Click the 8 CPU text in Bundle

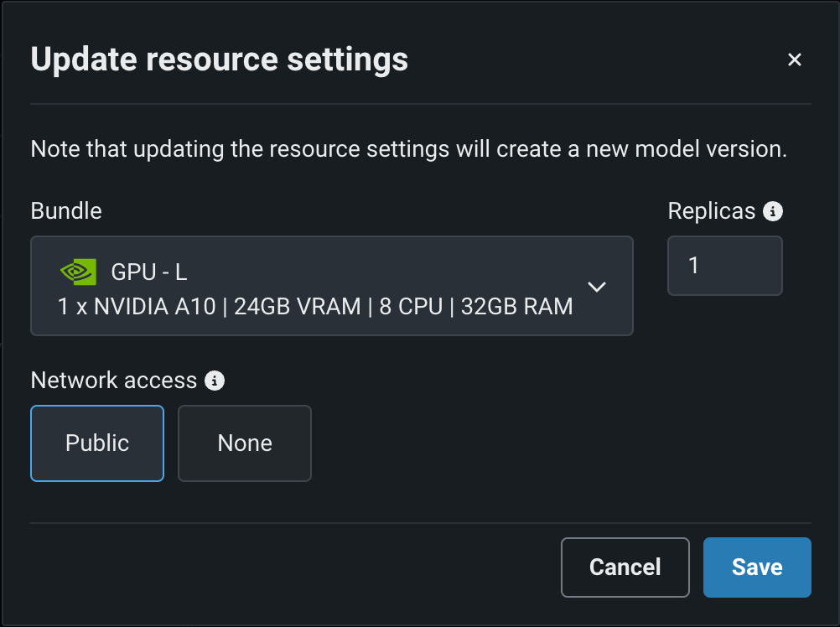point(411,307)
